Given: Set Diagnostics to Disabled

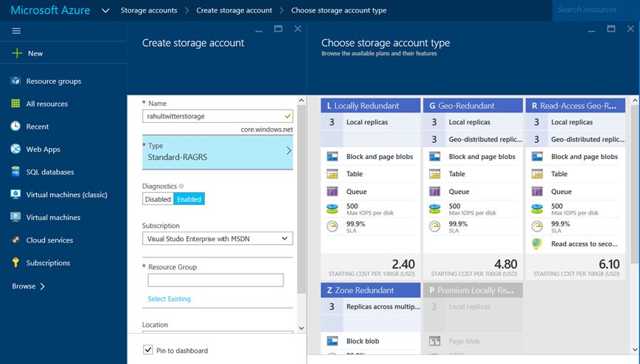Looking at the screenshot, I should [158, 199].
